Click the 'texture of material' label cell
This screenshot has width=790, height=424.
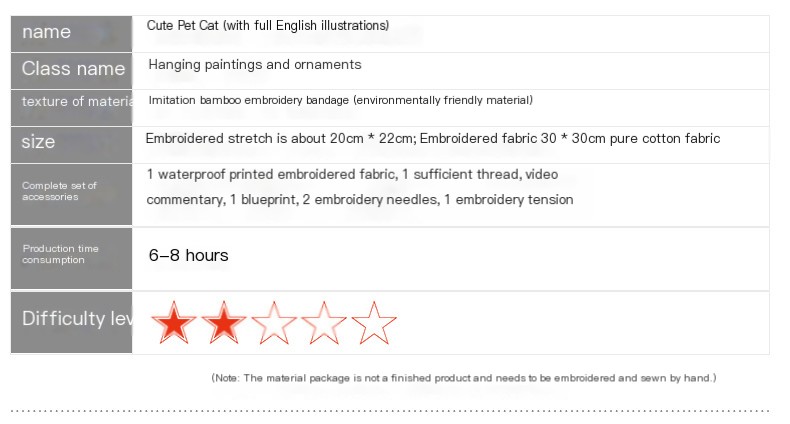pyautogui.click(x=72, y=108)
